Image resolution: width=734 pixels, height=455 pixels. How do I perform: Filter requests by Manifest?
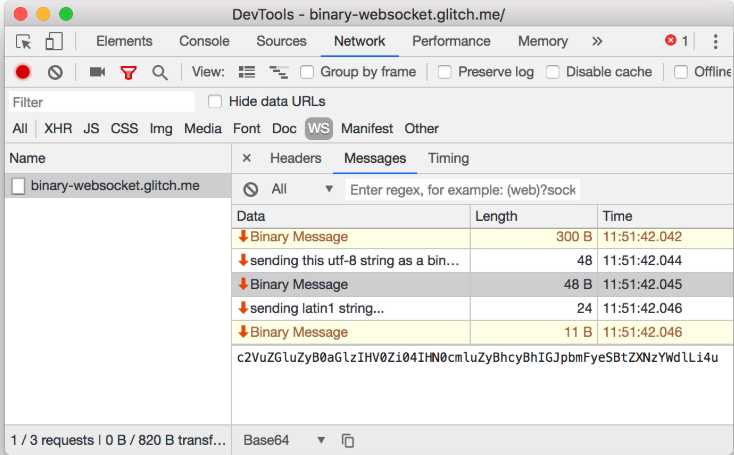click(x=367, y=129)
